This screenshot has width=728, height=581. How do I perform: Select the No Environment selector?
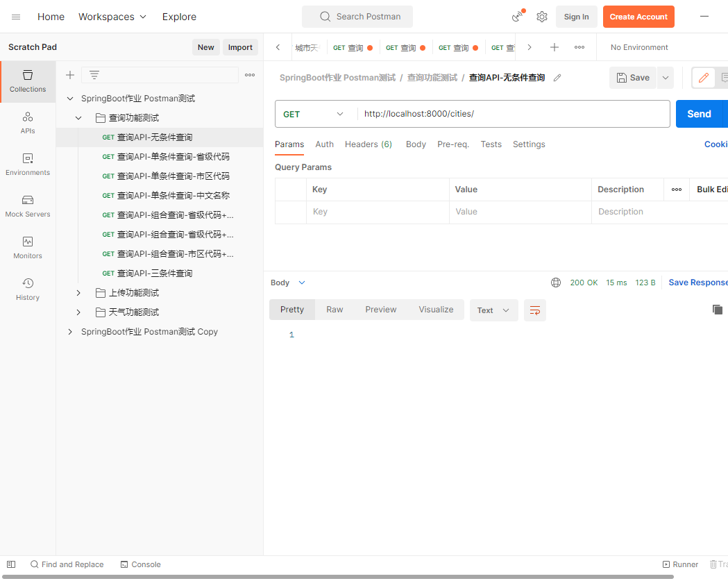pyautogui.click(x=639, y=47)
